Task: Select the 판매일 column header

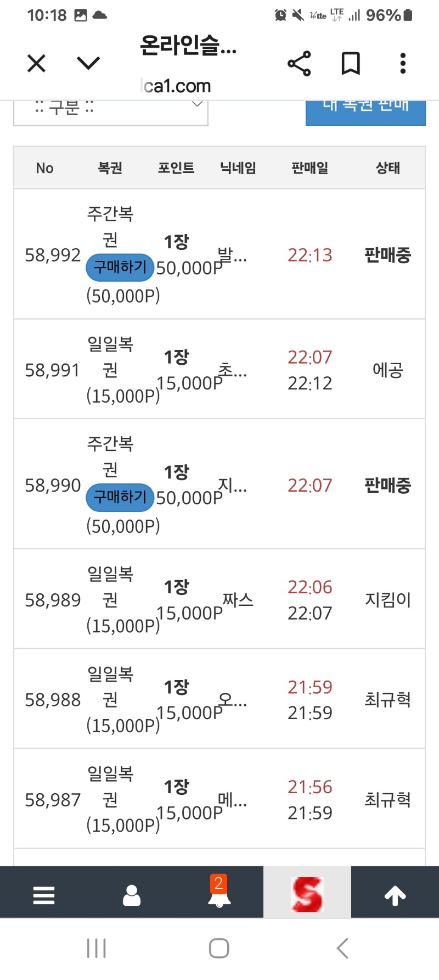Action: tap(310, 168)
